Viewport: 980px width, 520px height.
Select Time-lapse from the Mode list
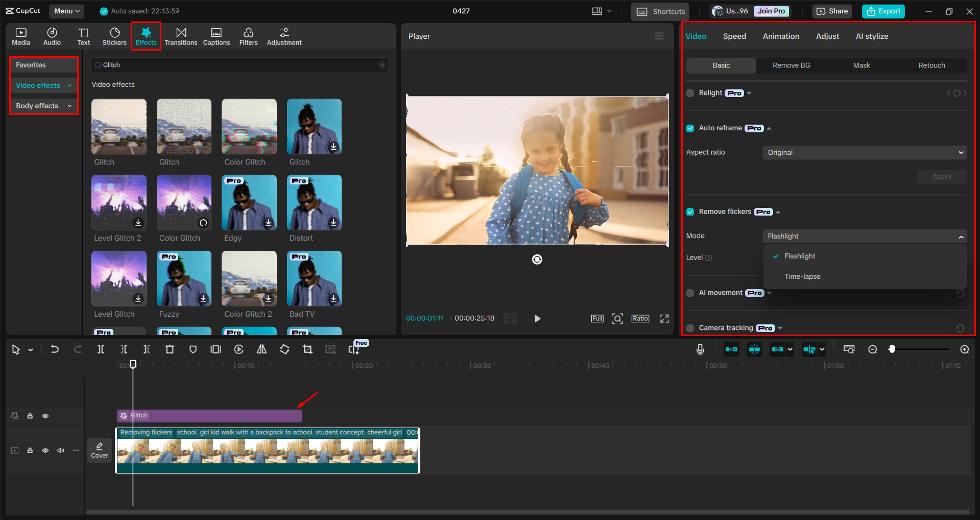(x=802, y=276)
